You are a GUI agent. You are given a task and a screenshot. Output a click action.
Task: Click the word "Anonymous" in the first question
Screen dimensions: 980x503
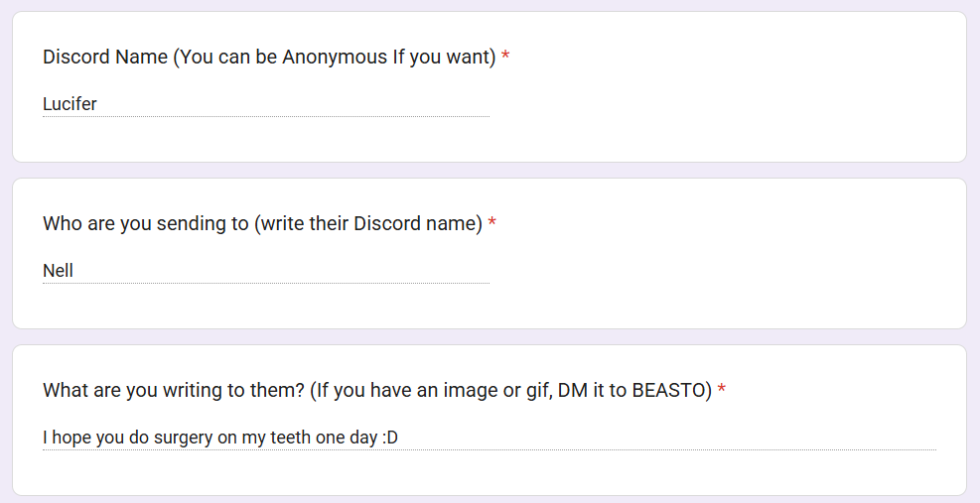335,57
